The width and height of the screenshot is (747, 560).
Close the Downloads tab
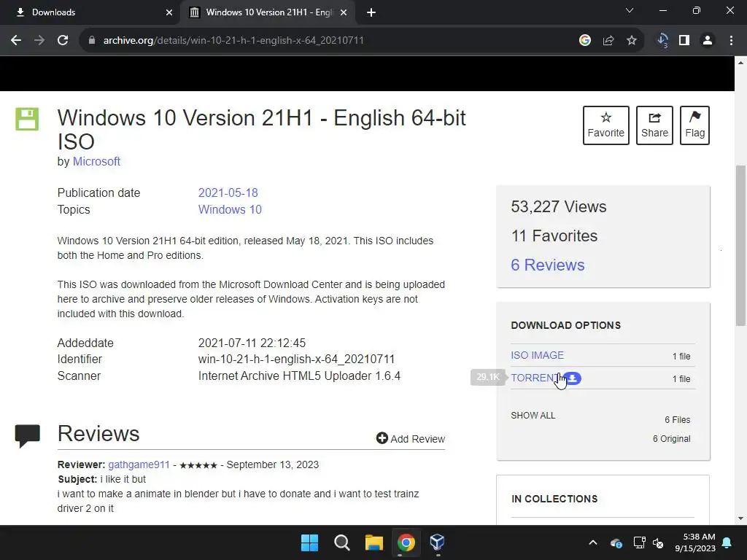[x=169, y=12]
